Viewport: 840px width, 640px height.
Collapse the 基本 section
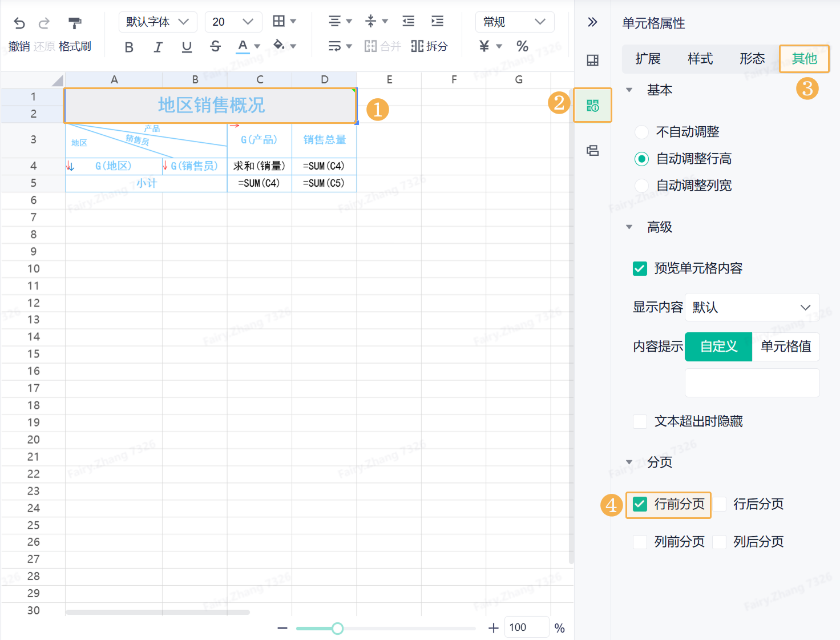[629, 90]
